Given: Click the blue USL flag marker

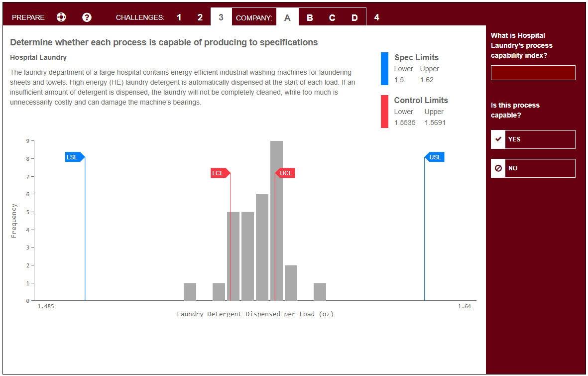Looking at the screenshot, I should [434, 157].
